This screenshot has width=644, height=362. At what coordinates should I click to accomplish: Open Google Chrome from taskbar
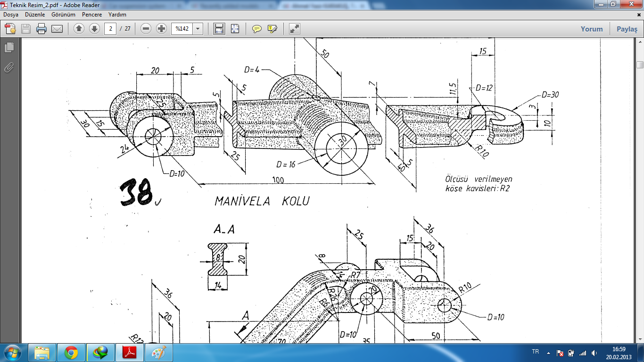[71, 353]
